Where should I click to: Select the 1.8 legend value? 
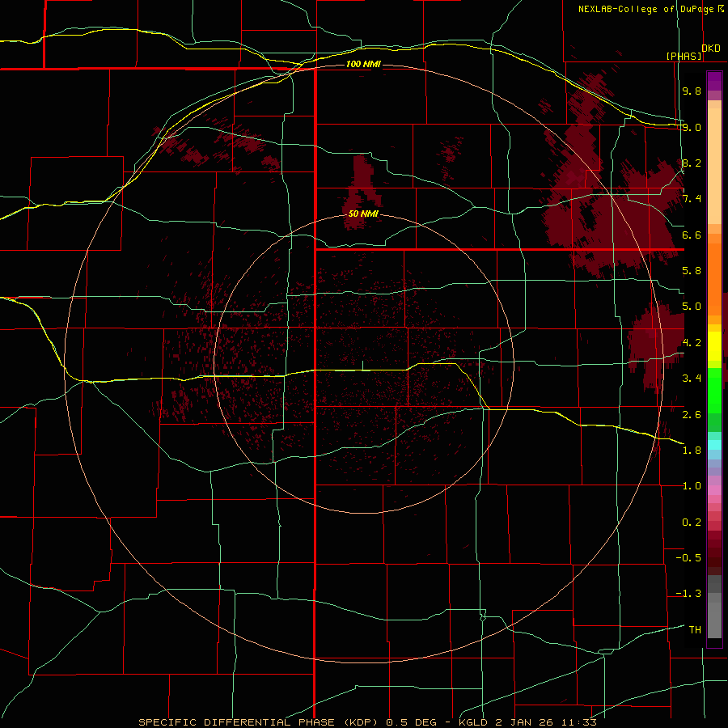pyautogui.click(x=692, y=451)
